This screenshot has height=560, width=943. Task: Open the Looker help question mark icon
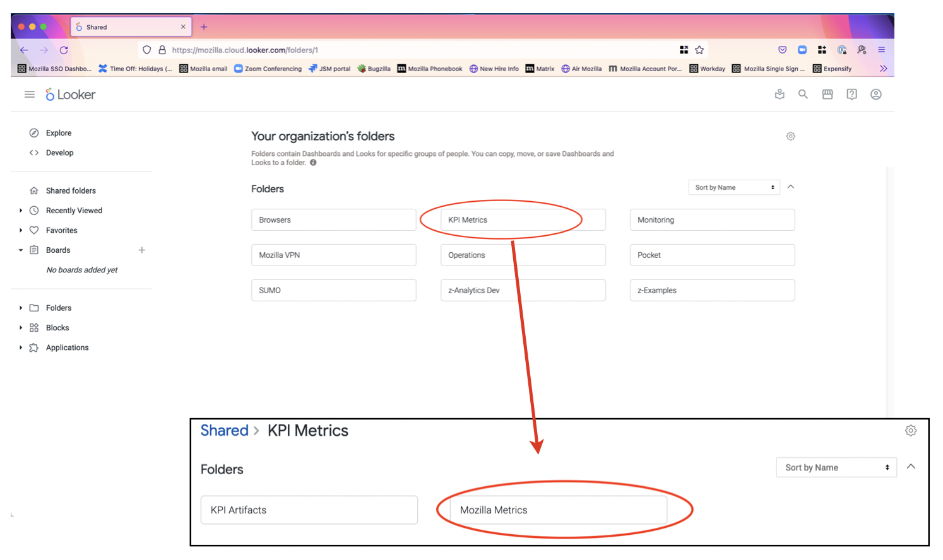(x=851, y=95)
